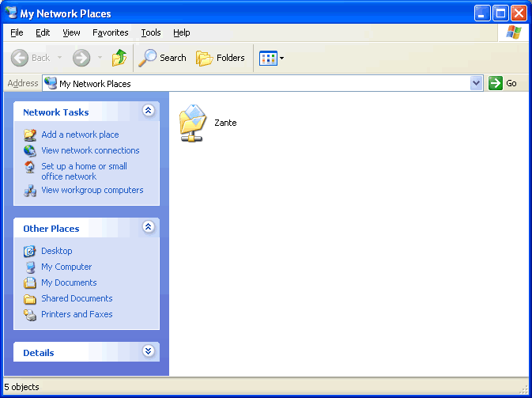Open the Zante network folder icon
Viewport: 532px width, 398px height.
(x=192, y=123)
